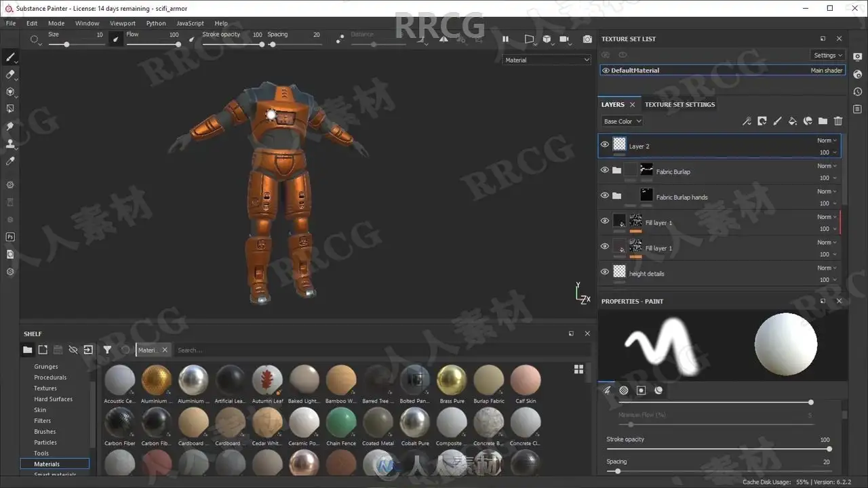Hide the Layer 2 layer

(x=605, y=144)
